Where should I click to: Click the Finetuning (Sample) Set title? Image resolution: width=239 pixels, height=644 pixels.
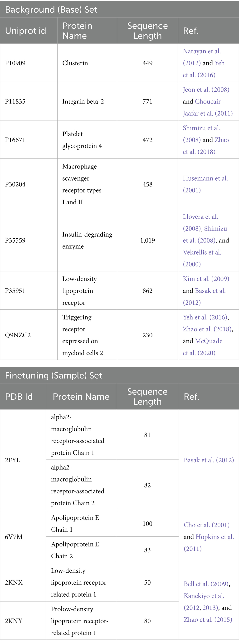click(x=54, y=375)
